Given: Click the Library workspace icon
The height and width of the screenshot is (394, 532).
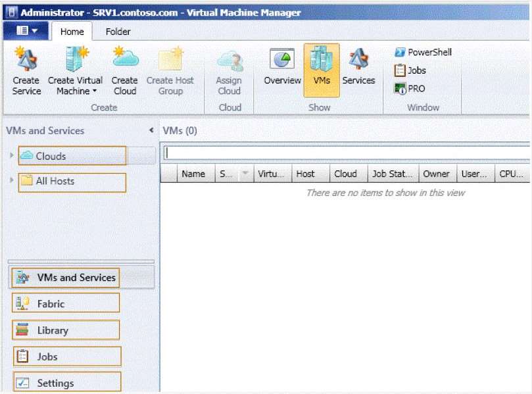Looking at the screenshot, I should click(x=22, y=330).
